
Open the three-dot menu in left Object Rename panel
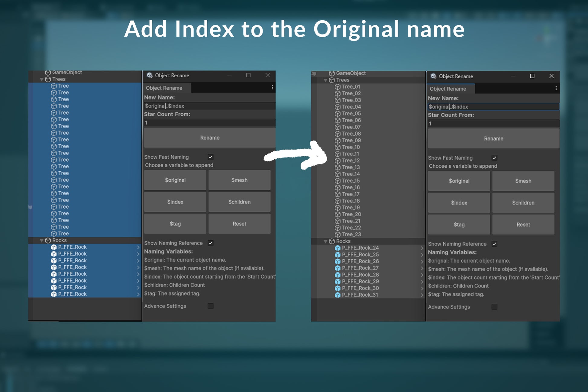click(272, 87)
